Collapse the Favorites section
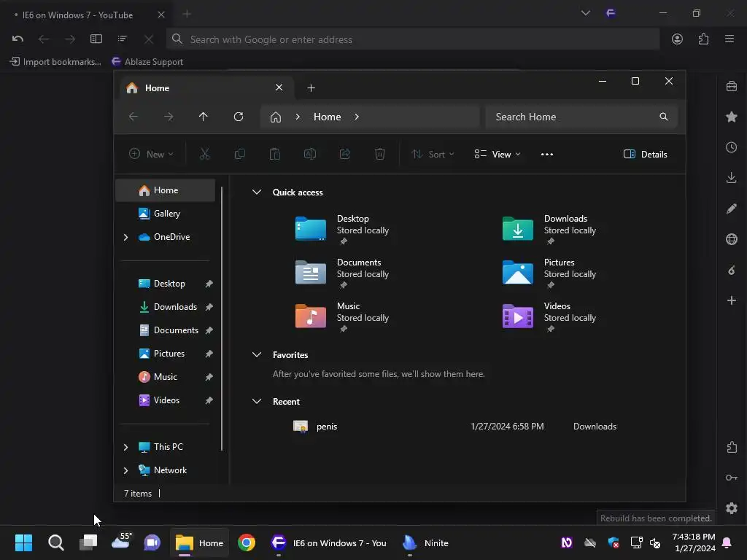 (x=256, y=355)
